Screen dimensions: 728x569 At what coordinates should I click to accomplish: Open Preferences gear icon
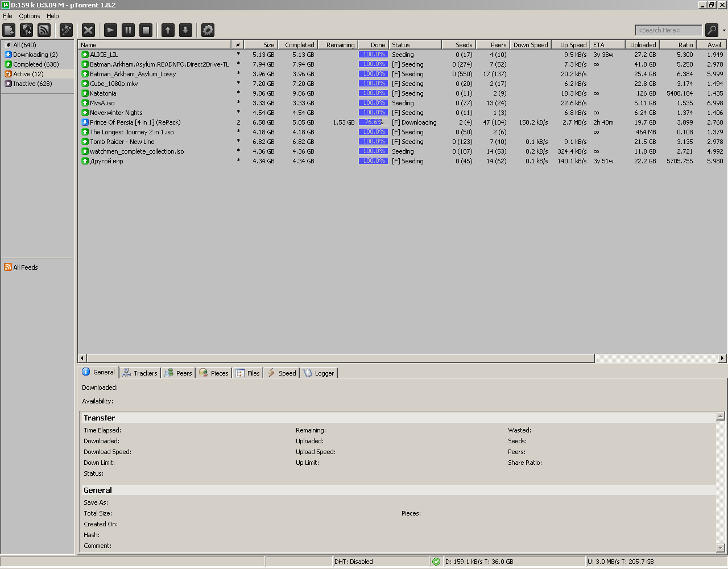pos(208,30)
